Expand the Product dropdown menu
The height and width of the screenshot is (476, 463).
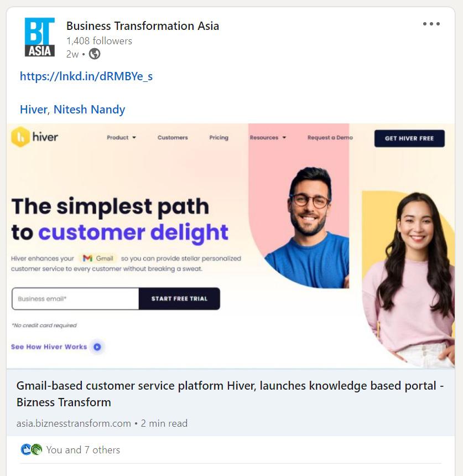coord(121,137)
